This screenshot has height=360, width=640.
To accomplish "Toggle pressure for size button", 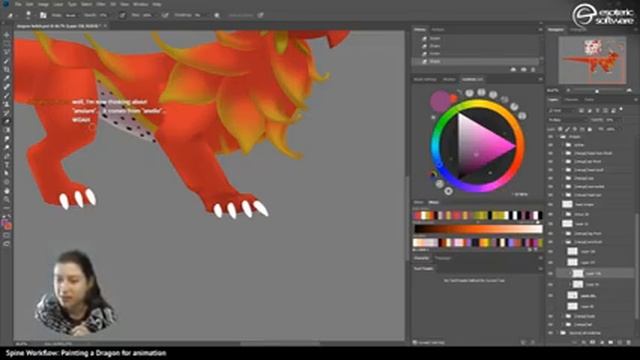I will click(260, 16).
